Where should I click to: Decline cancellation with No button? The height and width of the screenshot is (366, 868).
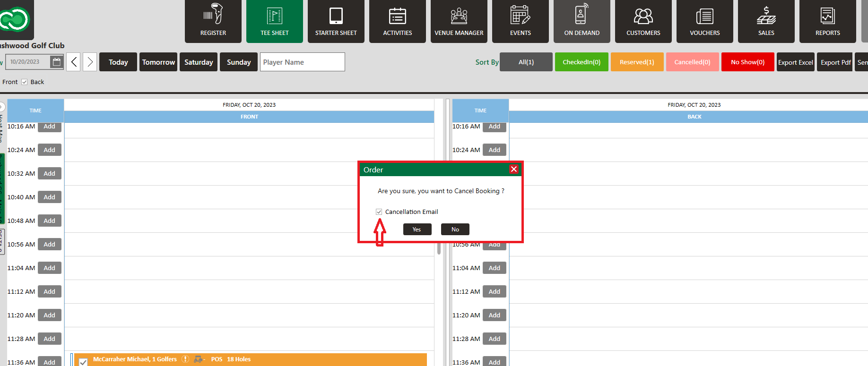pos(455,229)
